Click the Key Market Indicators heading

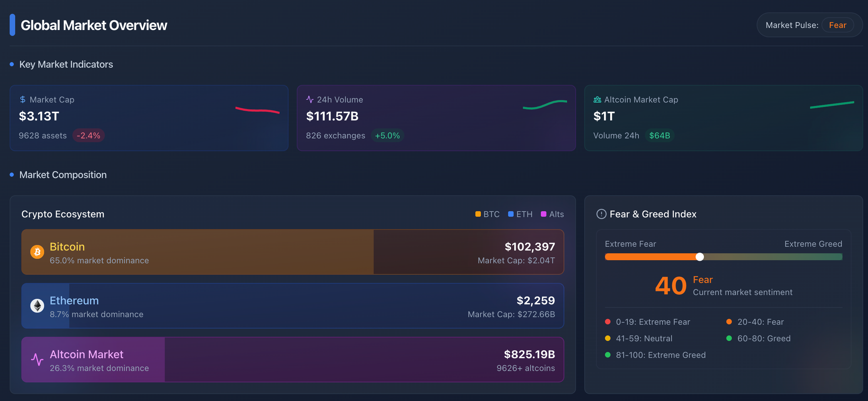[66, 64]
